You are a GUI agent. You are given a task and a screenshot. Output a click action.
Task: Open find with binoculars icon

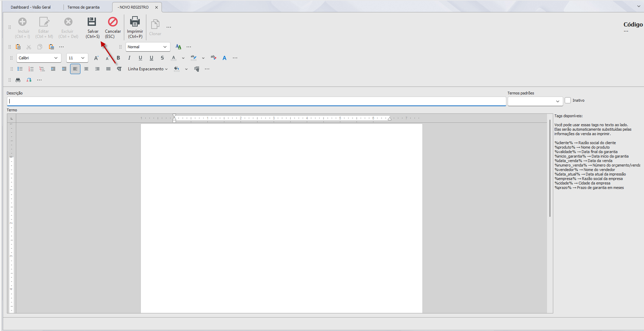18,80
